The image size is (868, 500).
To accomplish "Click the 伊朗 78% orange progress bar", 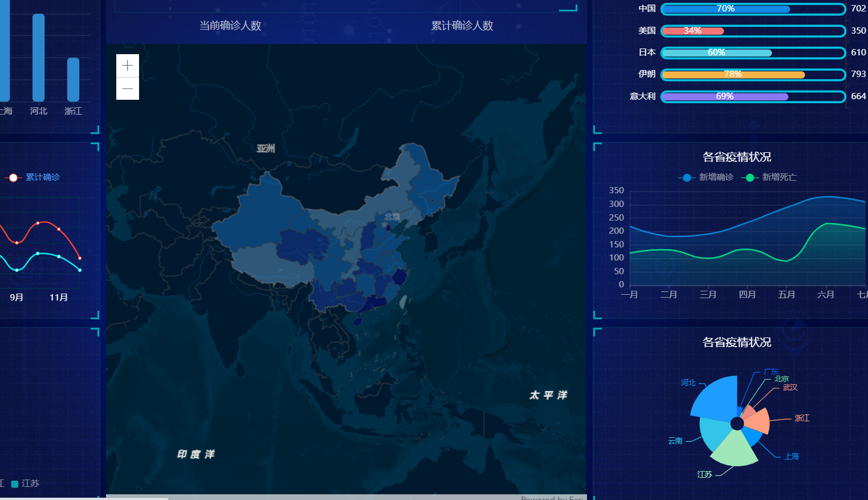I will click(733, 75).
